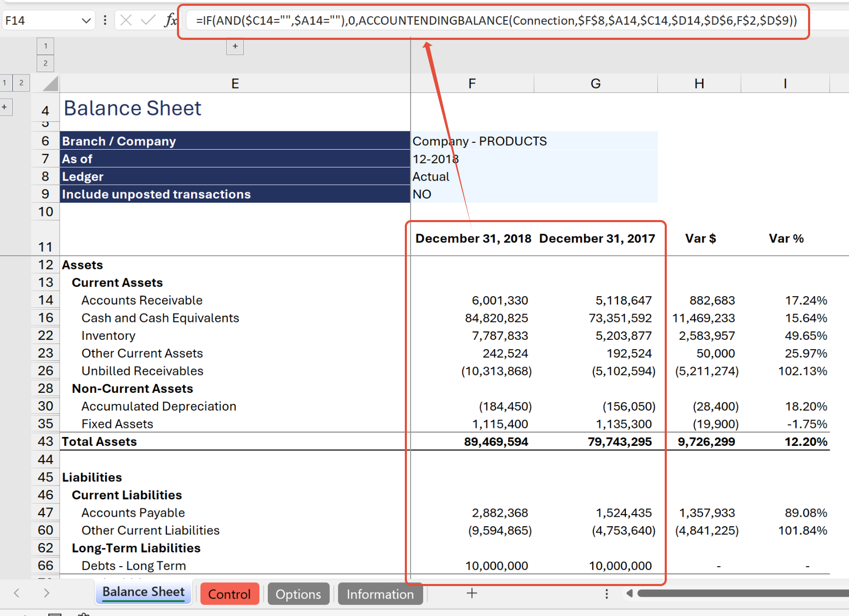Image resolution: width=849 pixels, height=616 pixels.
Task: Click the horizontal scrollbar left arrow
Action: pyautogui.click(x=629, y=593)
